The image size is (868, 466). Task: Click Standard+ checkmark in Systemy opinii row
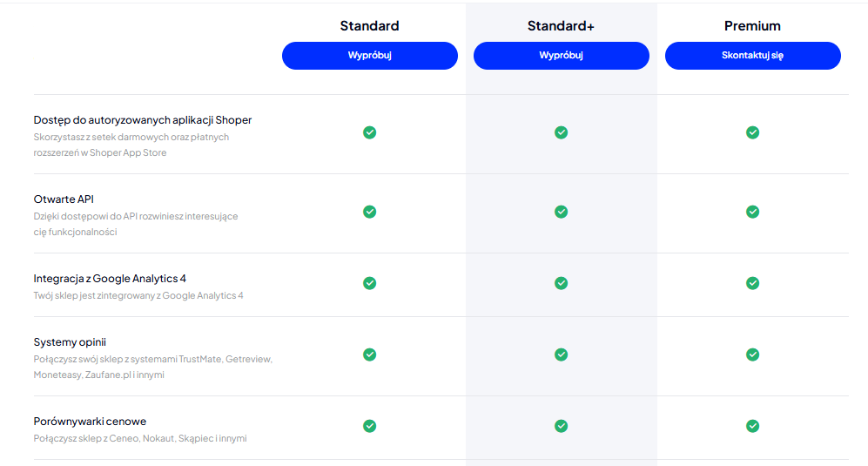point(562,355)
